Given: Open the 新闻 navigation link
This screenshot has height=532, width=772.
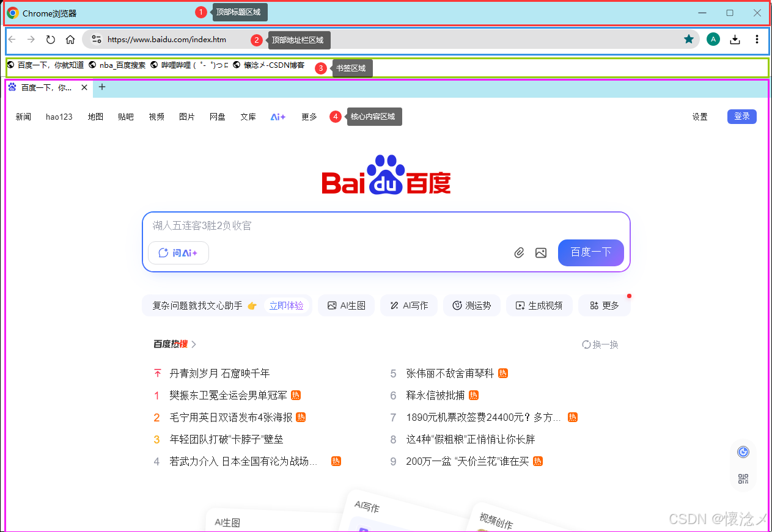Looking at the screenshot, I should click(23, 117).
